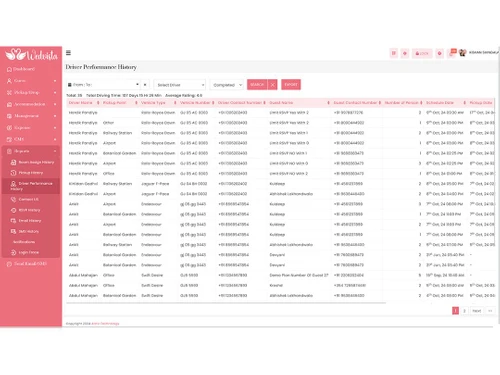Click the Guest Contact Number header
Screen dimensions: 500x375
(355, 103)
